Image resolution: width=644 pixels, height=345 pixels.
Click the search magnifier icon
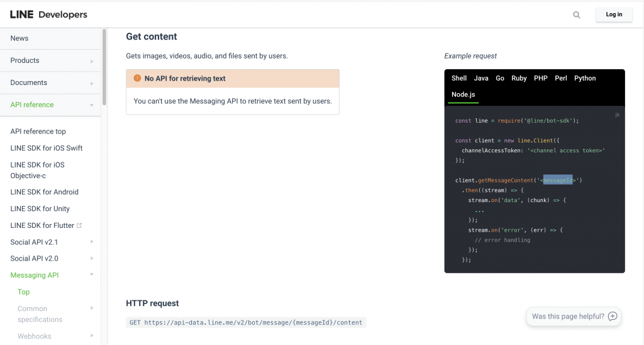[577, 15]
